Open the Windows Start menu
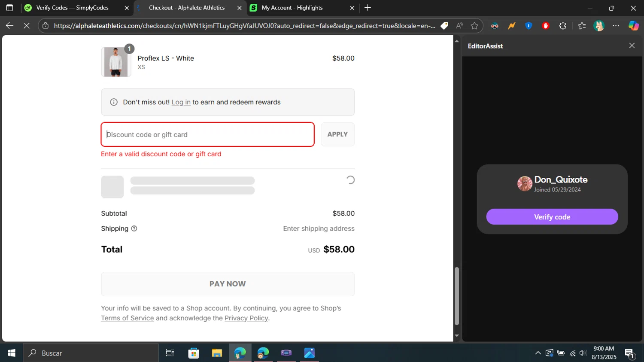Screen dimensions: 644x362 (x=12, y=353)
